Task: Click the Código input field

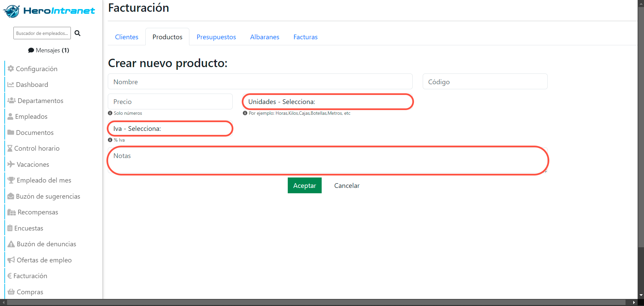Action: (485, 82)
